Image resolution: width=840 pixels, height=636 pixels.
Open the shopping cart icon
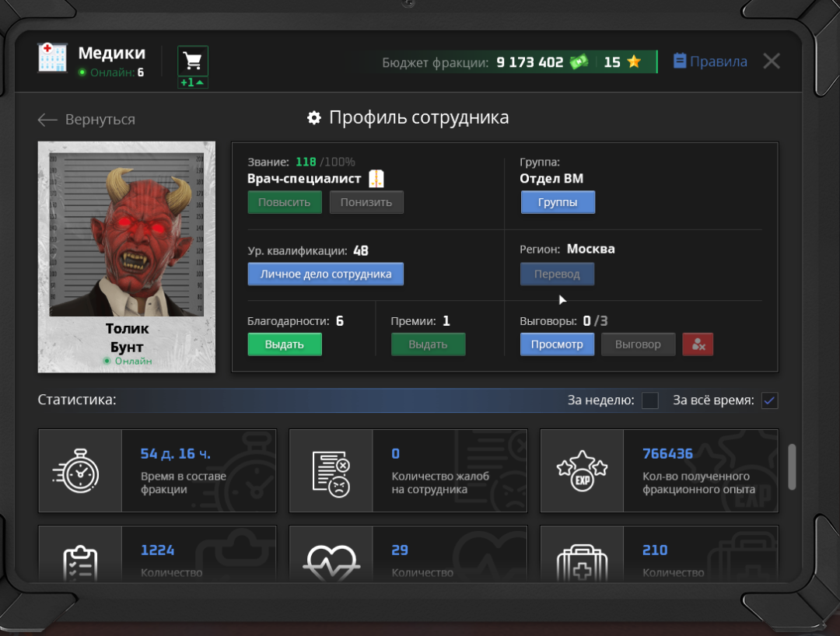(x=193, y=61)
